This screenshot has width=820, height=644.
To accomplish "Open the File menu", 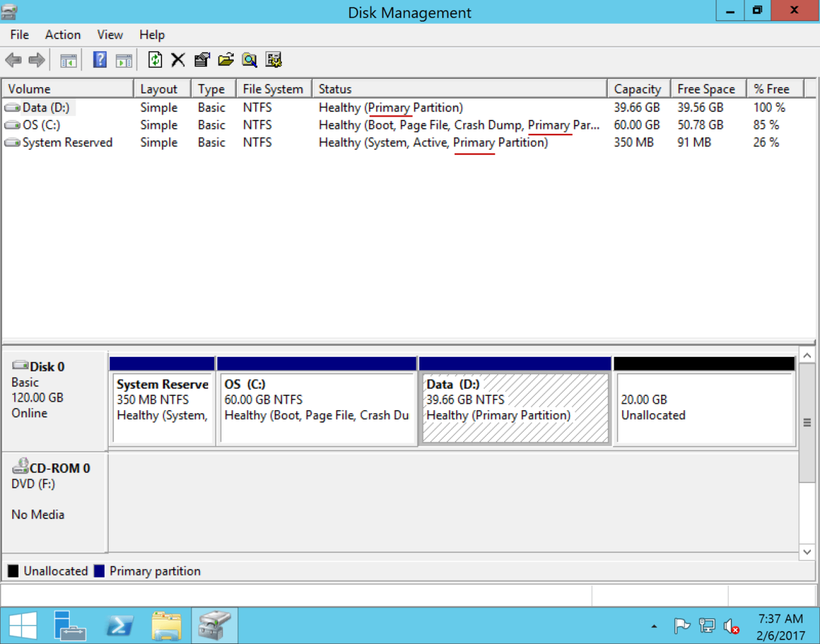I will pos(18,35).
